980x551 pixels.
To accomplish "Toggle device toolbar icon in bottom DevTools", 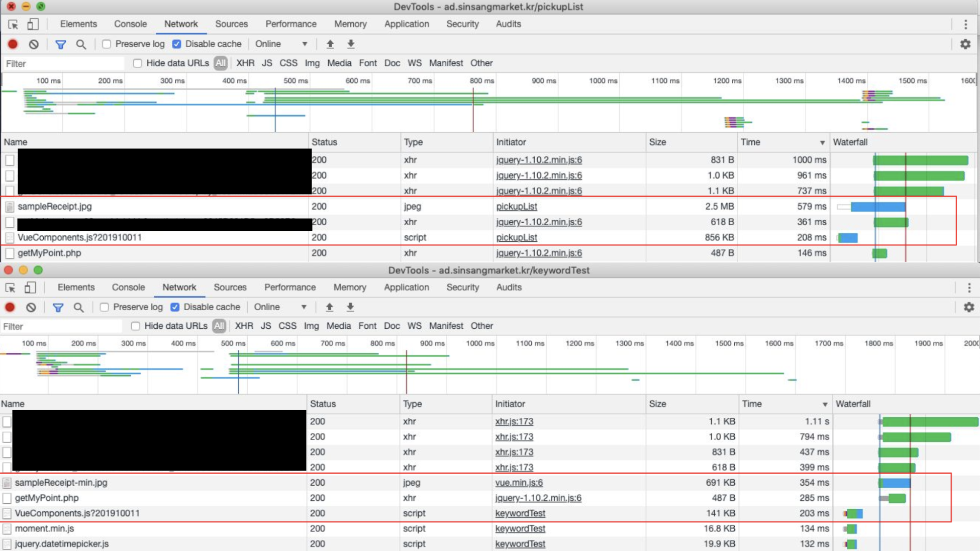I will [30, 288].
